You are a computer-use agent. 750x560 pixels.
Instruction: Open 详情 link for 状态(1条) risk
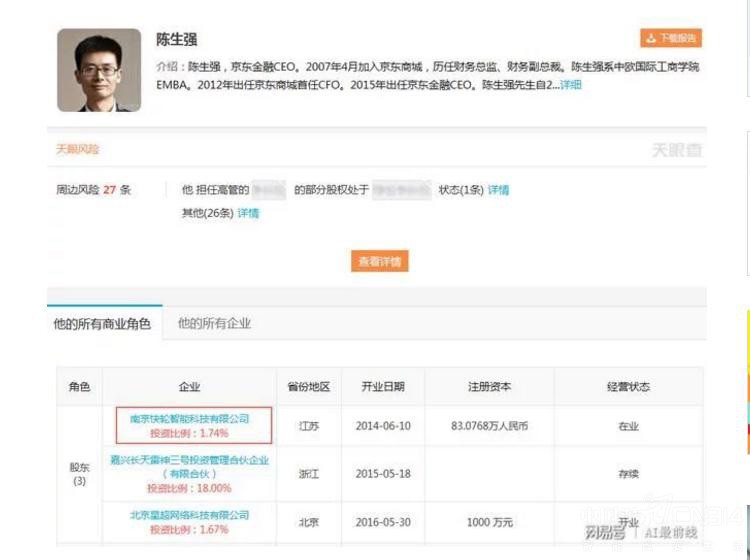pos(498,190)
